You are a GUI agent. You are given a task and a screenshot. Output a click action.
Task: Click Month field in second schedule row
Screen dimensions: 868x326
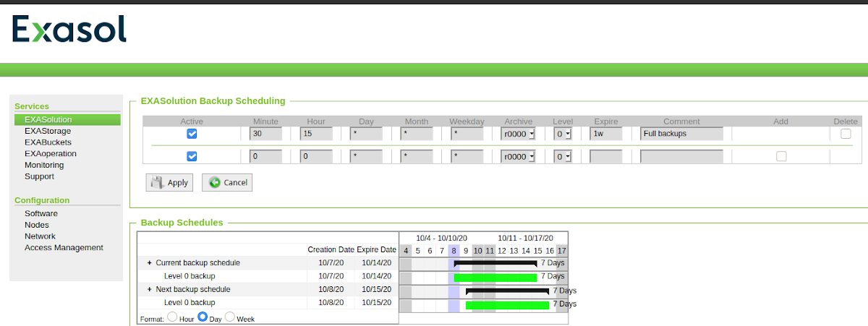pyautogui.click(x=417, y=156)
